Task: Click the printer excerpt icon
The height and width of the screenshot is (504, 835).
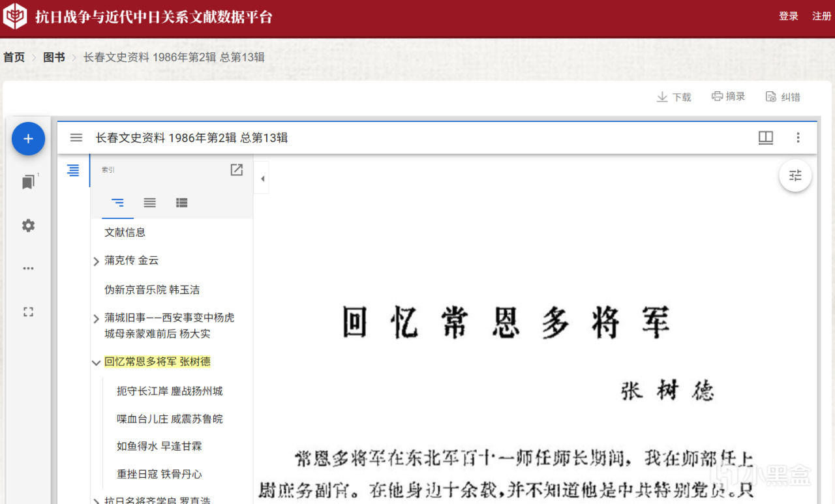Action: click(x=718, y=96)
